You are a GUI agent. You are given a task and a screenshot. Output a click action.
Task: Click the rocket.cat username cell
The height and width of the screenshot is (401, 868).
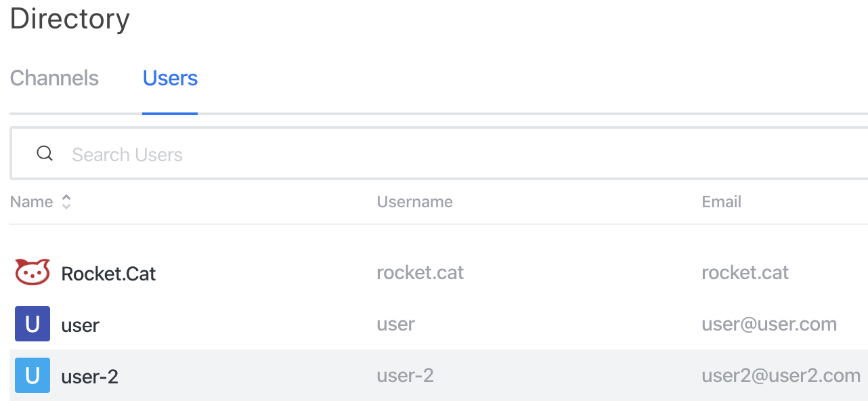tap(420, 273)
